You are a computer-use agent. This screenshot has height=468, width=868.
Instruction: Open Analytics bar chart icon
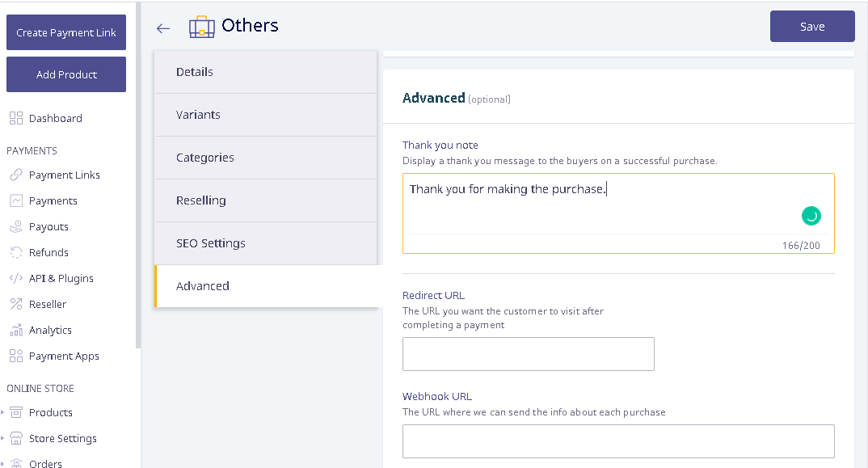coord(16,330)
